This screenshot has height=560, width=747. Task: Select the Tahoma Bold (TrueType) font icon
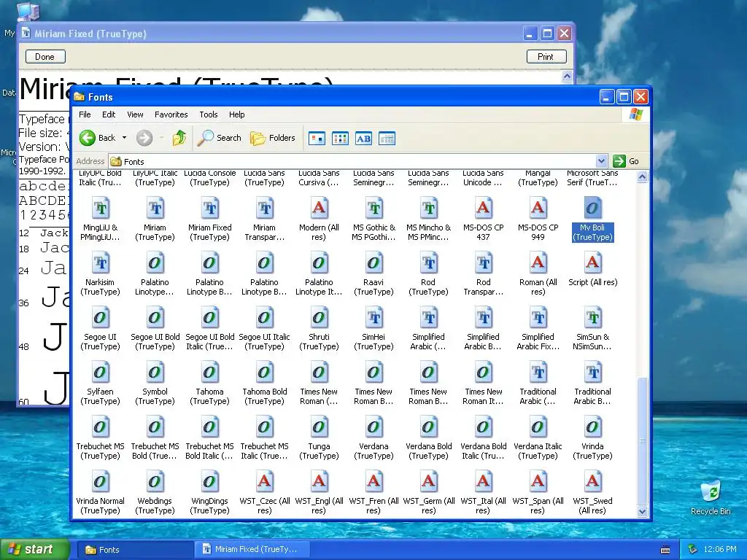click(264, 373)
